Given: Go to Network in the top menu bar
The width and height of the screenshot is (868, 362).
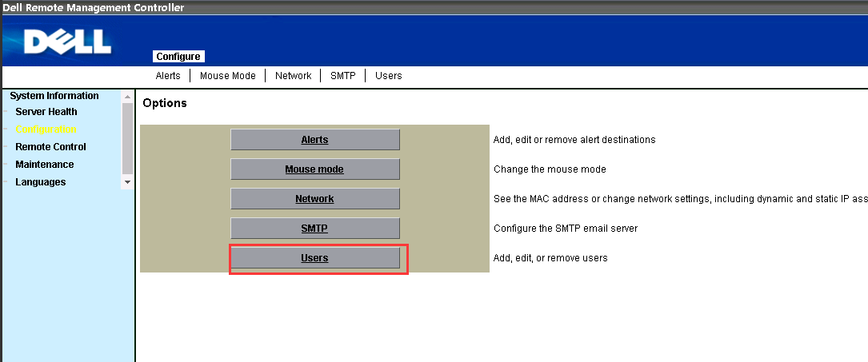Looking at the screenshot, I should 294,76.
